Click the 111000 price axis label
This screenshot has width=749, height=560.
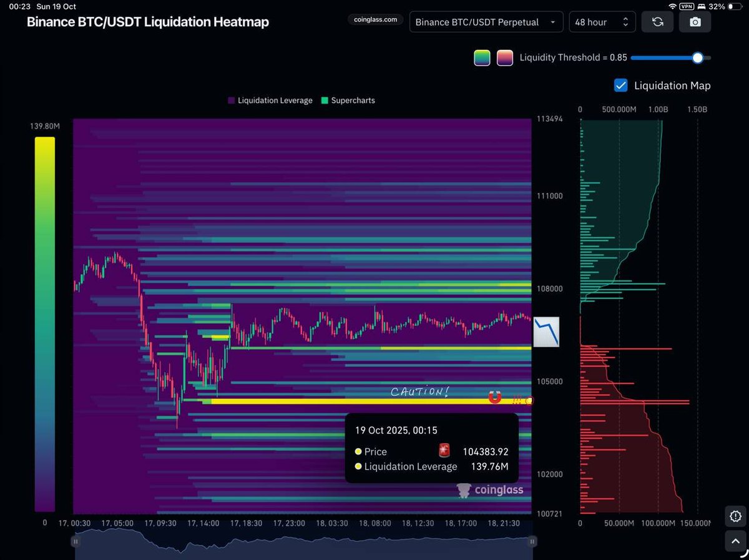pos(550,196)
